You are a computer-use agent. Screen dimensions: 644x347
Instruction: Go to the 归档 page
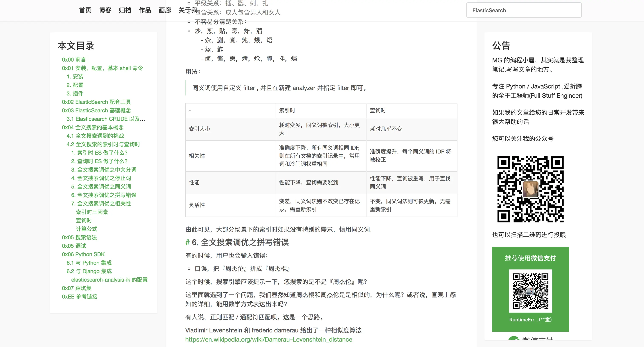pos(125,10)
